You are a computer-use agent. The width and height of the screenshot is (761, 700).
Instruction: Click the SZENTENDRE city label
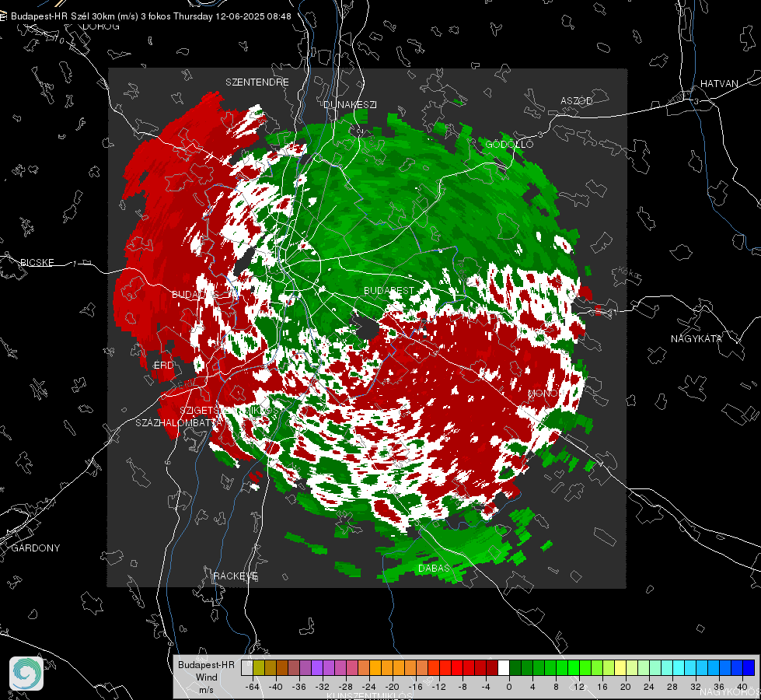click(x=257, y=82)
